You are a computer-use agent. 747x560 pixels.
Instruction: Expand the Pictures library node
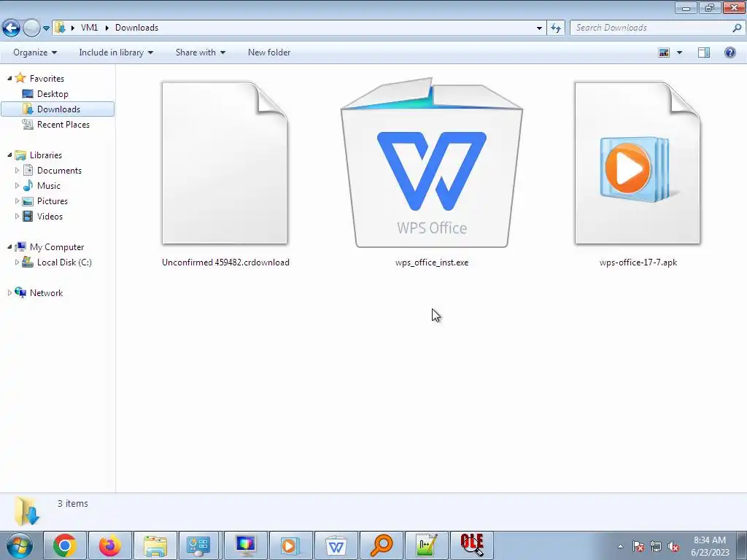tap(18, 201)
